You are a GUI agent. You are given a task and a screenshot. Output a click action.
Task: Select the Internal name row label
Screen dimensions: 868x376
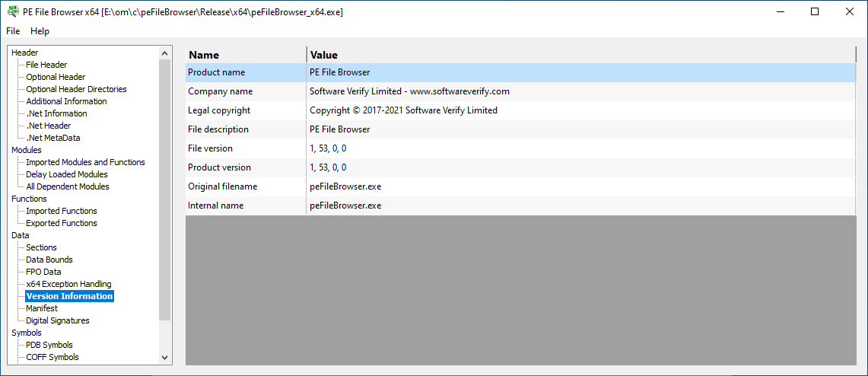[x=216, y=206]
